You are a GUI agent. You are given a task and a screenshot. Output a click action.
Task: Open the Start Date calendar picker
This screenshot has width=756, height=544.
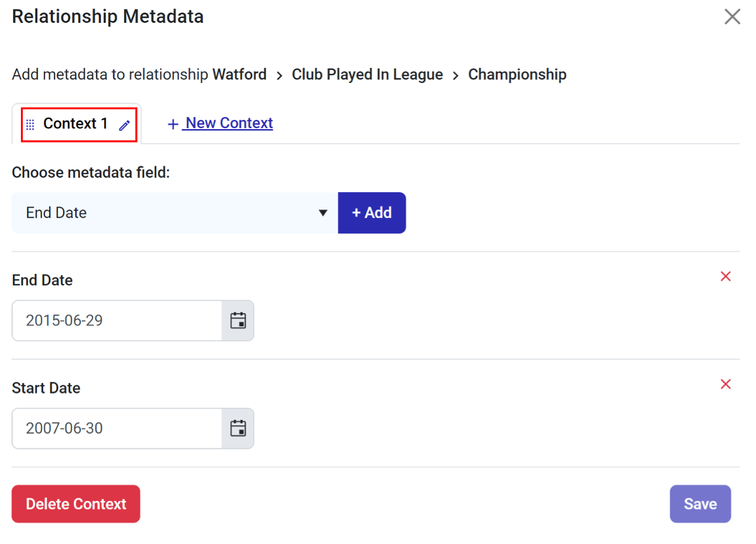238,429
